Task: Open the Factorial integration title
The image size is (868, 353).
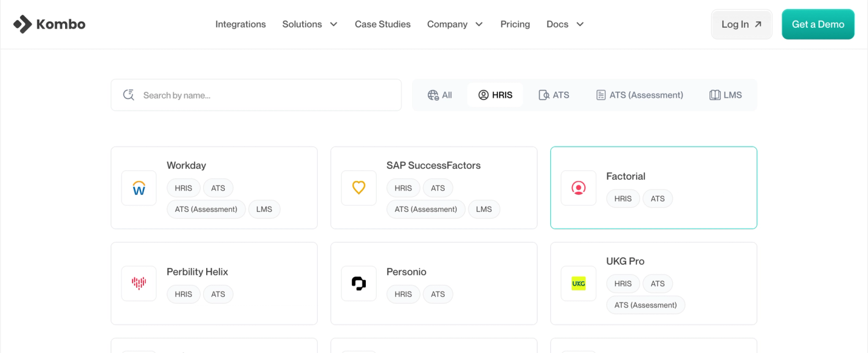Action: pos(626,176)
